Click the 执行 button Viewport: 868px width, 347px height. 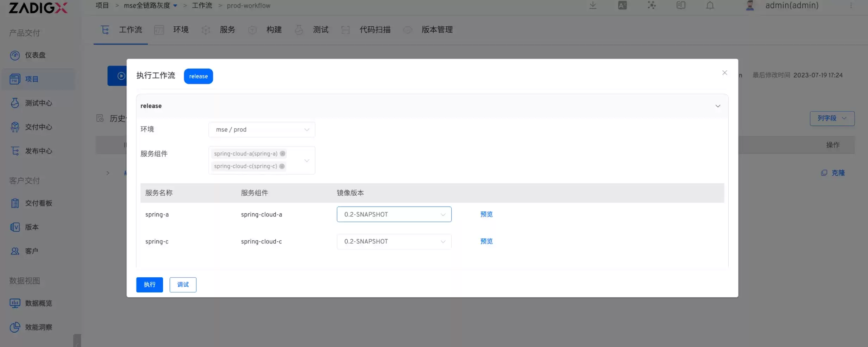point(150,285)
